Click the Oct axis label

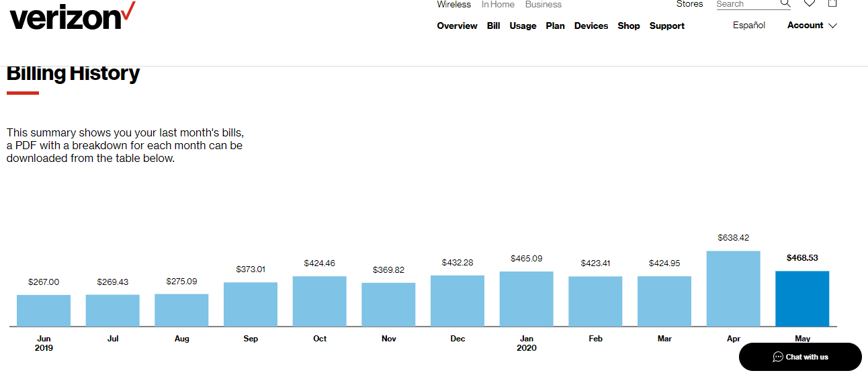point(320,339)
